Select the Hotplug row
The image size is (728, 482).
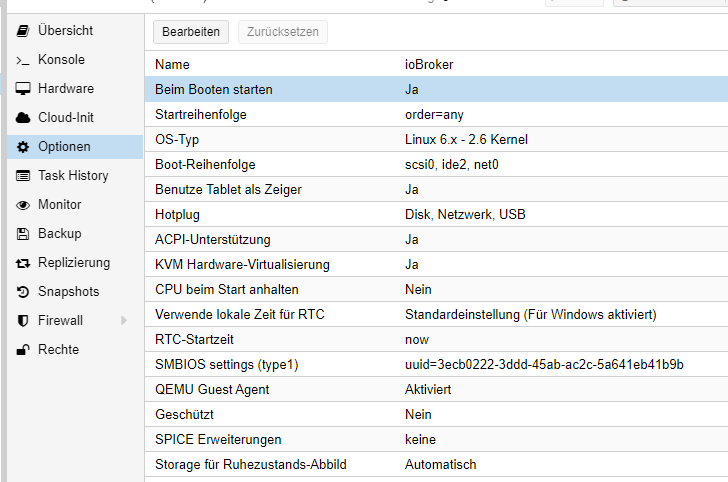click(436, 215)
